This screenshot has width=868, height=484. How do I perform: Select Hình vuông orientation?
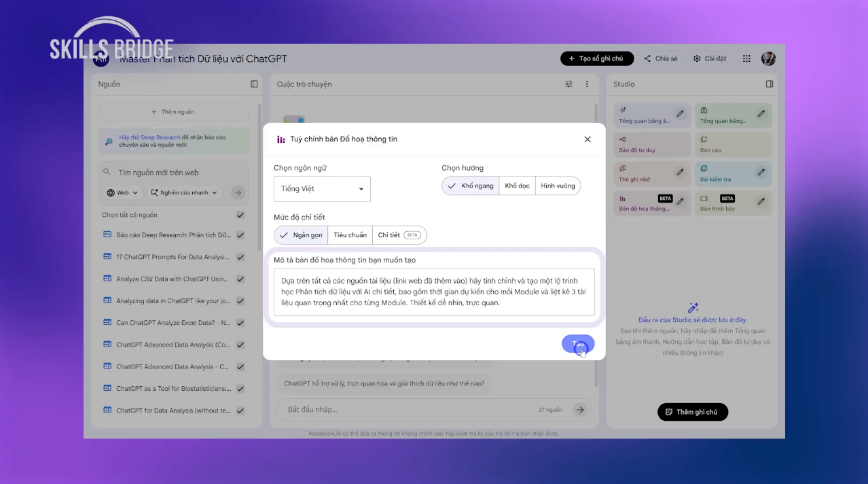558,186
